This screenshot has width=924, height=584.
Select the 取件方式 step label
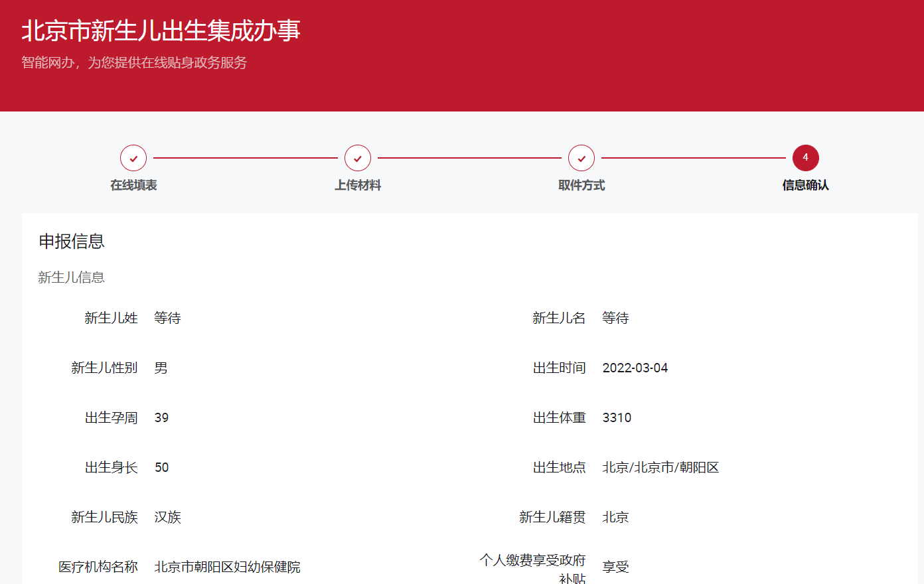pos(581,185)
